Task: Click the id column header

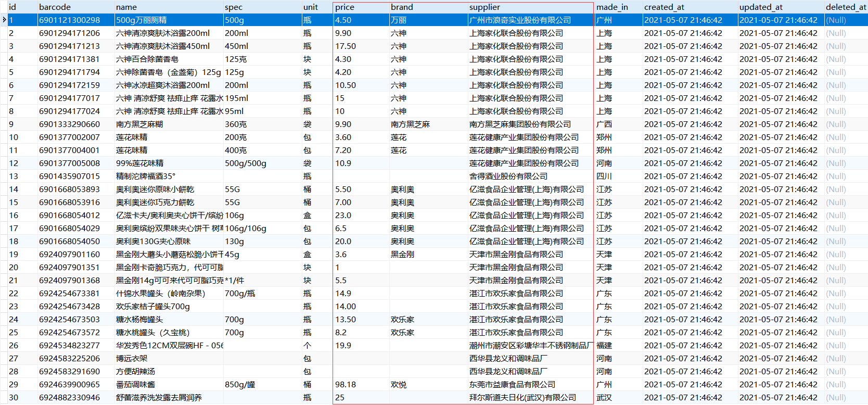Action: click(22, 7)
